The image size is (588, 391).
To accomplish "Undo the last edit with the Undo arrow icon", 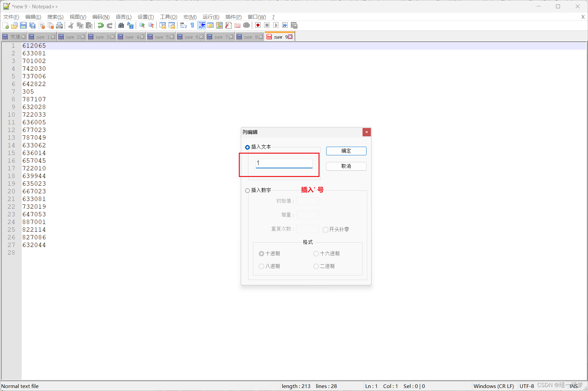I will 100,25.
